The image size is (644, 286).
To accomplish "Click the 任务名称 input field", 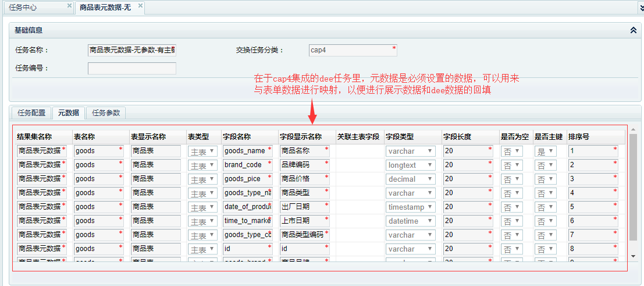I will coord(131,50).
